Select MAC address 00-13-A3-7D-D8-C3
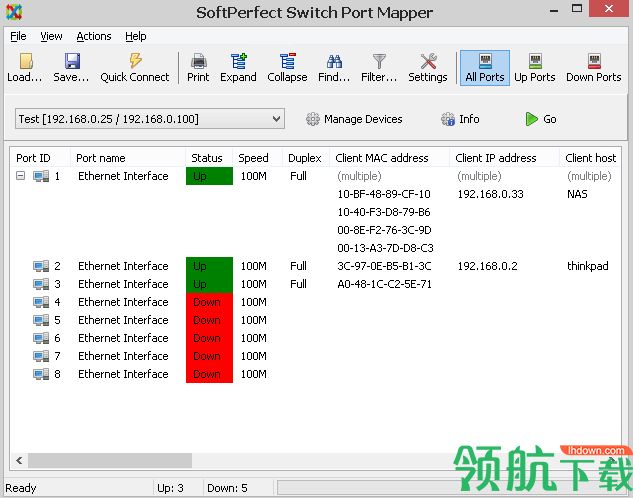Viewport: 633px width, 498px height. click(x=385, y=248)
